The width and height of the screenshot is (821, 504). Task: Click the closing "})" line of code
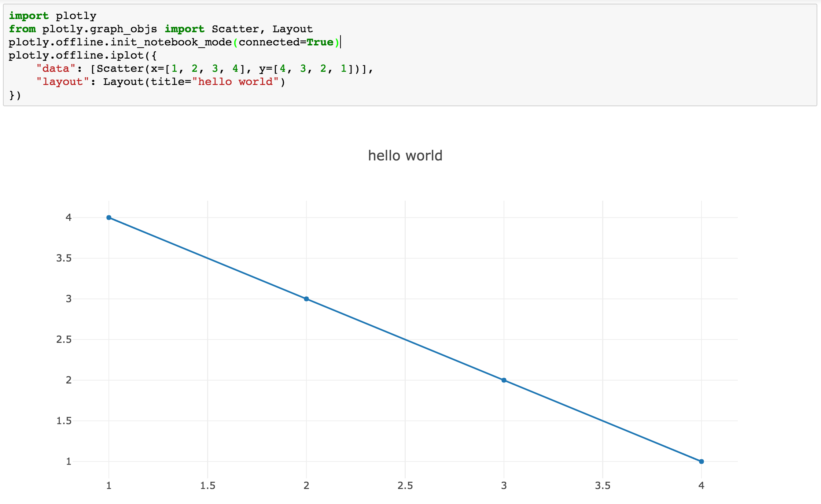(15, 95)
